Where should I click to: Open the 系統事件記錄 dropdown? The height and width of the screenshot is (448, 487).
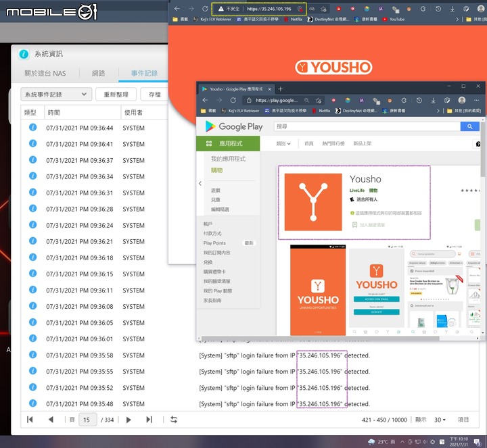pyautogui.click(x=56, y=95)
